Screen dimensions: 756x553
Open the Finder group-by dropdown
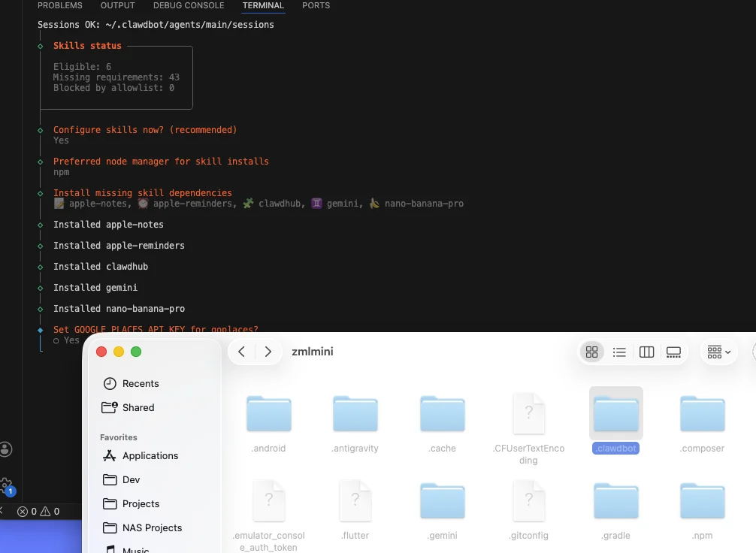[719, 352]
